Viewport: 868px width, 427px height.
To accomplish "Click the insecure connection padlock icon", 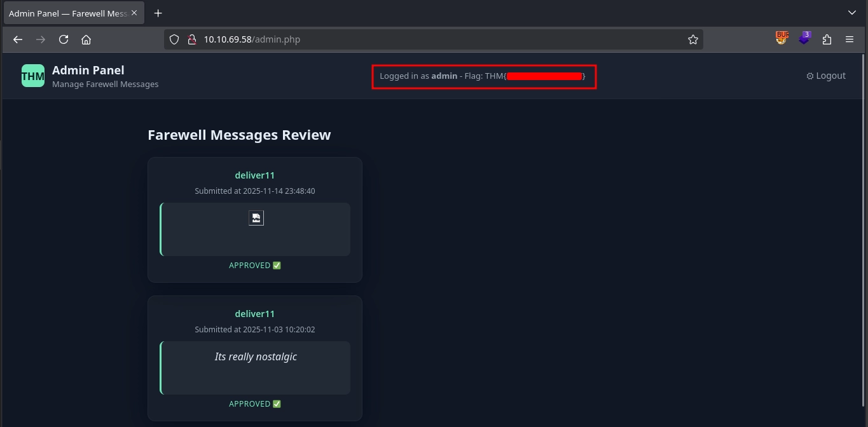I will (191, 39).
